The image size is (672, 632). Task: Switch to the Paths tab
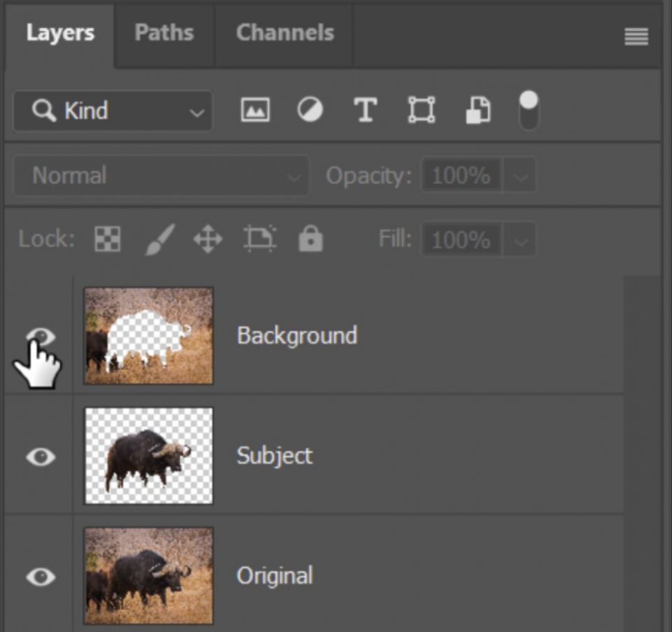tap(164, 31)
